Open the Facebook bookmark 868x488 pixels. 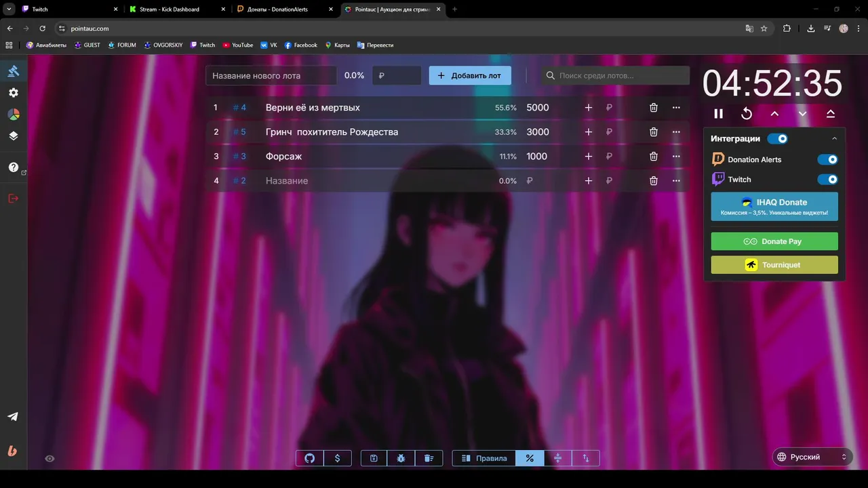[x=301, y=45]
